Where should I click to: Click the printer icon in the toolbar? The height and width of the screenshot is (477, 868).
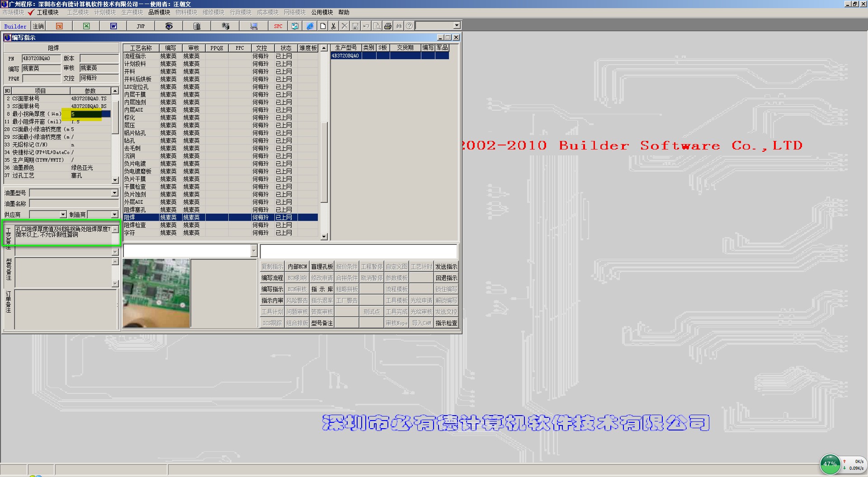tap(388, 26)
